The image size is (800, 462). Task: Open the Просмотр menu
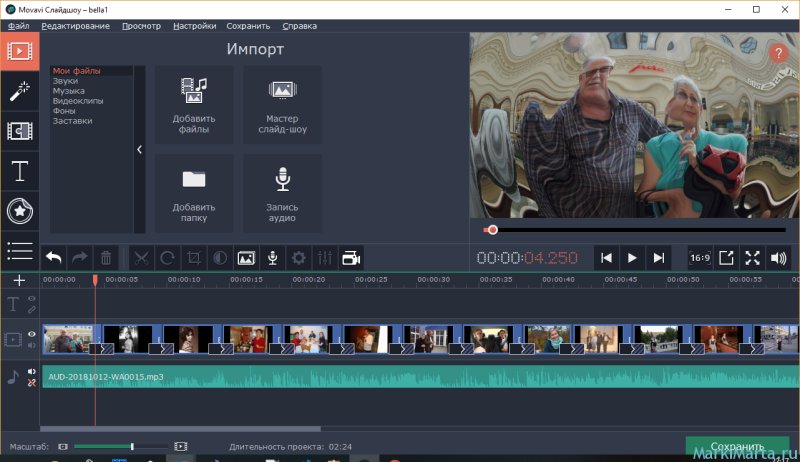pos(141,26)
